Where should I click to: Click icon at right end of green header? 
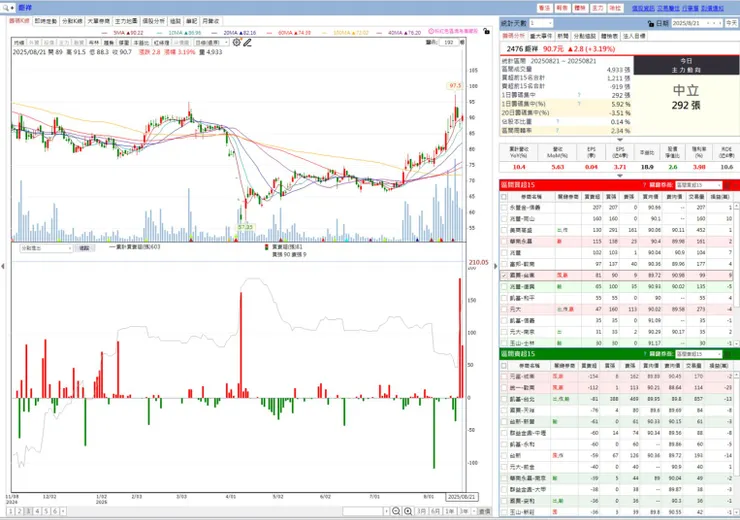coord(728,354)
